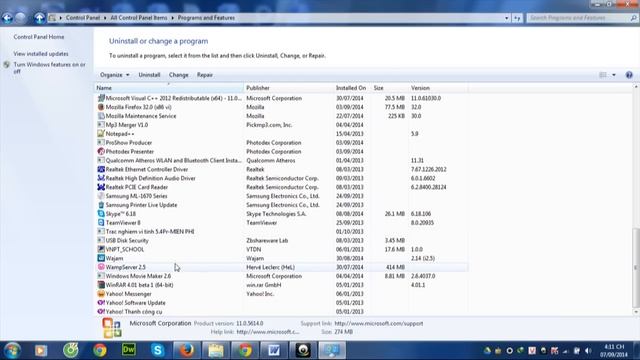
Task: Open Control Panel Home link
Action: click(x=39, y=37)
